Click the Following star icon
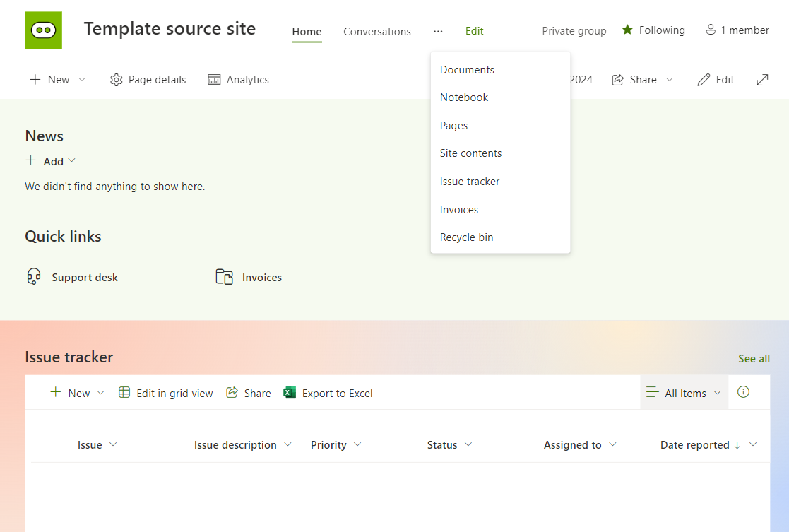This screenshot has width=789, height=532. [x=627, y=30]
